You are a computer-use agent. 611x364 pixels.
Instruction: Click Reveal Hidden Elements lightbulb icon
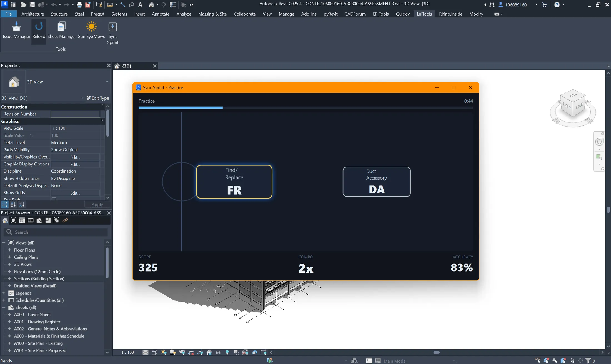(227, 352)
